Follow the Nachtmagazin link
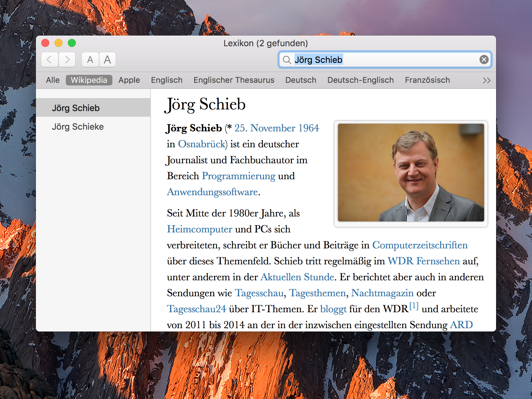 pyautogui.click(x=382, y=293)
